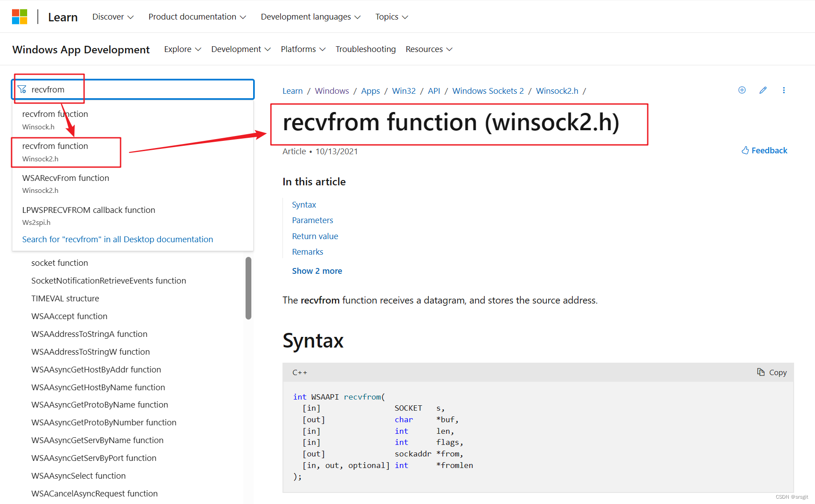This screenshot has width=815, height=504.
Task: Open WSAAsyncGetHostByName function
Action: (x=98, y=387)
